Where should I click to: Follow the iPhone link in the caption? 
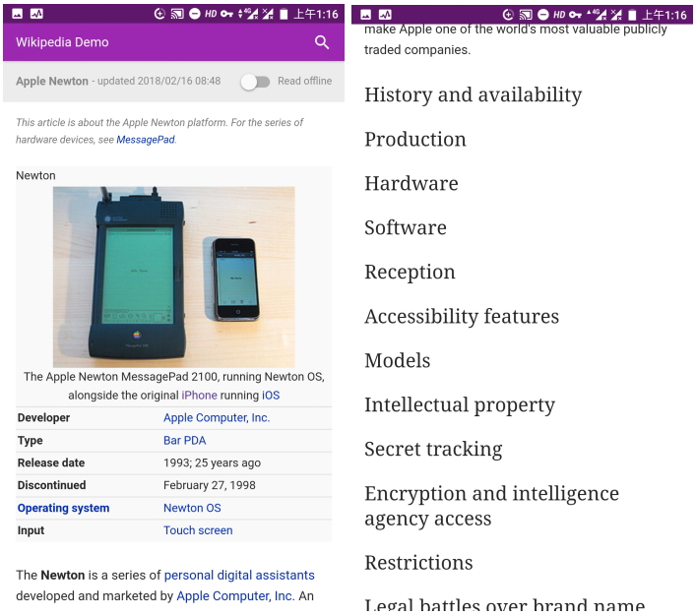(x=199, y=395)
